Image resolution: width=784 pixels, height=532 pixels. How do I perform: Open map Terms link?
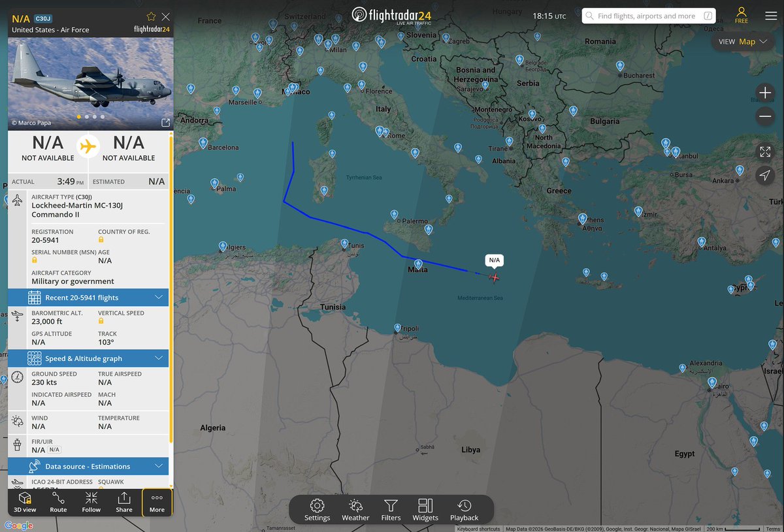click(773, 529)
